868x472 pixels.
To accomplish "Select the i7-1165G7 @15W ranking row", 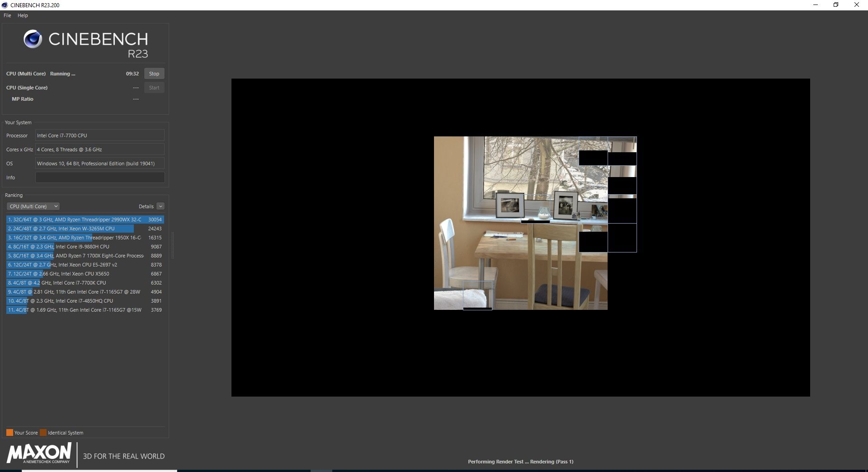I will (85, 310).
